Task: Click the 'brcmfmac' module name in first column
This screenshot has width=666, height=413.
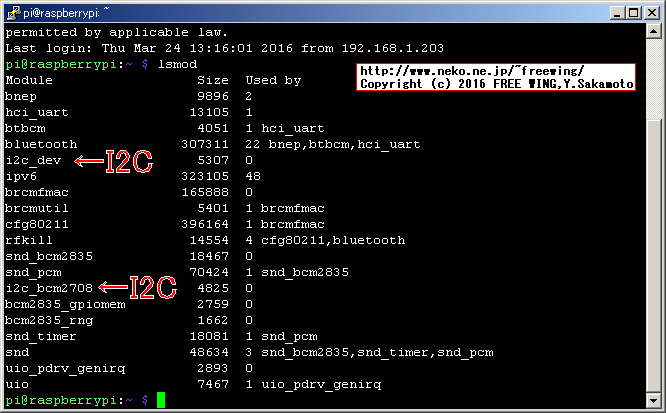Action: 37,192
